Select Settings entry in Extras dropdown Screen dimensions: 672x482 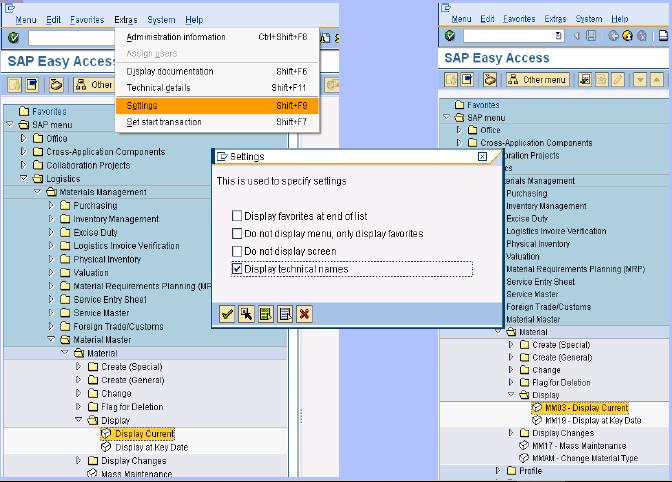(x=217, y=105)
